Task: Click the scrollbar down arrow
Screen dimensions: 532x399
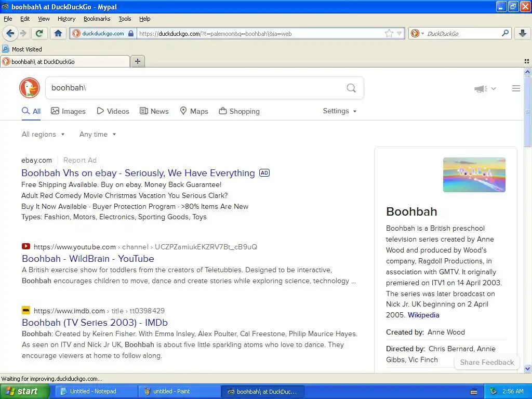Action: point(527,369)
